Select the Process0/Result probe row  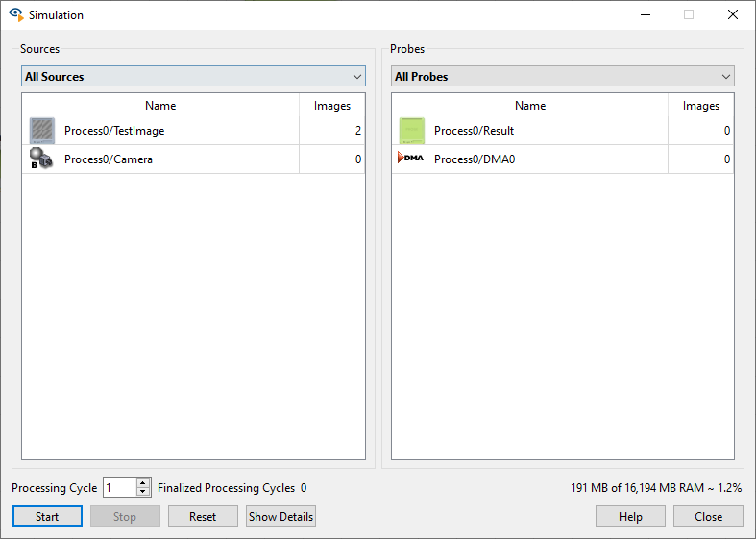point(563,131)
